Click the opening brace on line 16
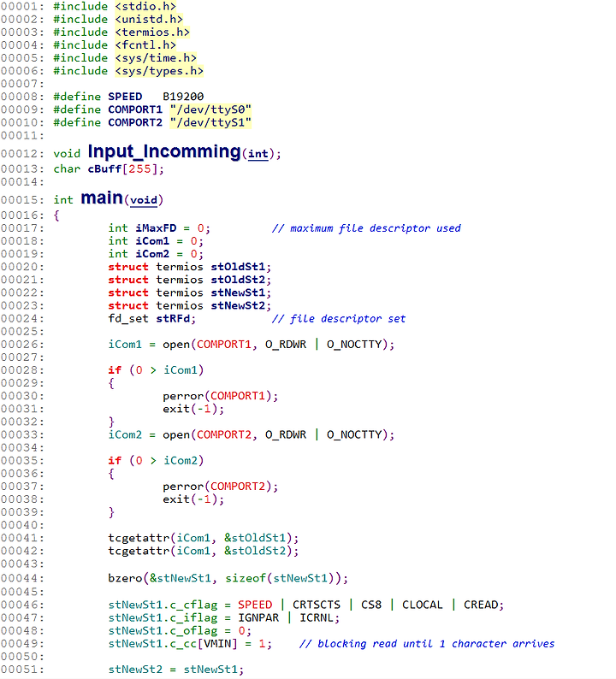 [x=56, y=216]
